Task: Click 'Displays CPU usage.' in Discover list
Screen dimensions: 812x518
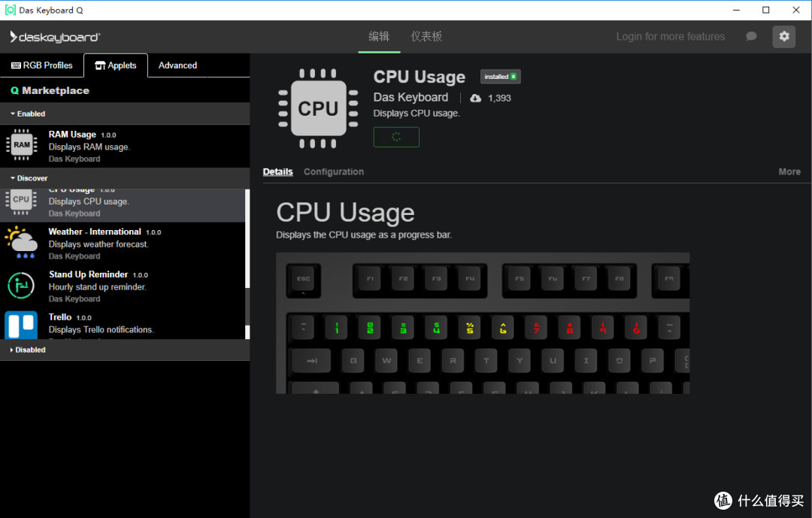Action: 89,201
